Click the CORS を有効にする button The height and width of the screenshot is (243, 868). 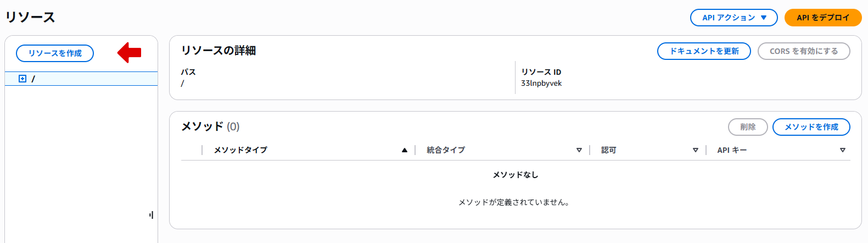pyautogui.click(x=804, y=51)
